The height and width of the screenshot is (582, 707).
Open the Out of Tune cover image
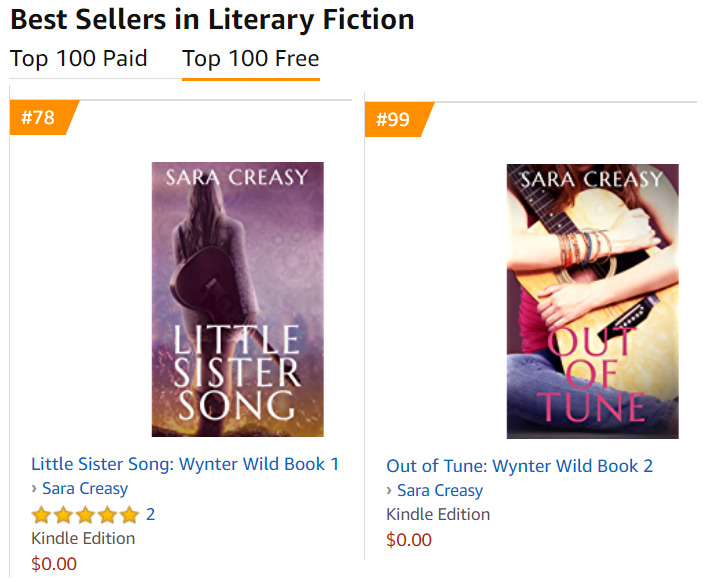click(592, 301)
